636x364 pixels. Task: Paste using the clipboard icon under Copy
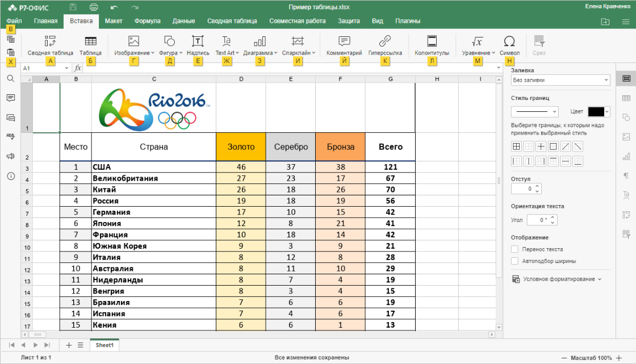[11, 52]
